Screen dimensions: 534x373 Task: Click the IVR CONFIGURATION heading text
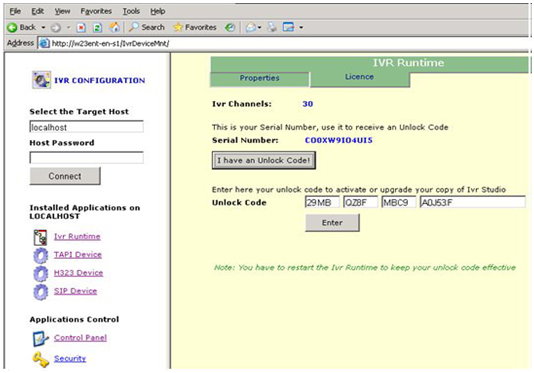[x=99, y=80]
